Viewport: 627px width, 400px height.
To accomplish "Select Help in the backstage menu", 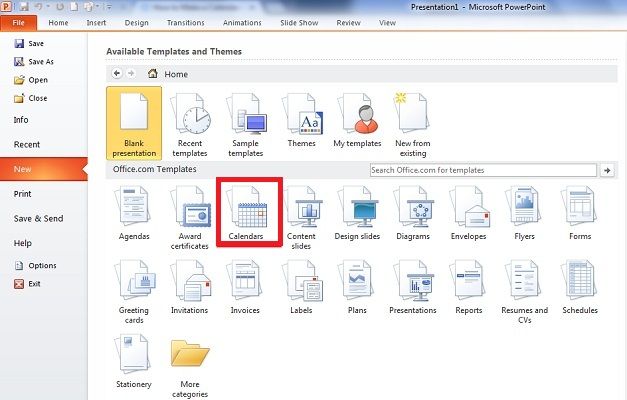I will coord(22,243).
